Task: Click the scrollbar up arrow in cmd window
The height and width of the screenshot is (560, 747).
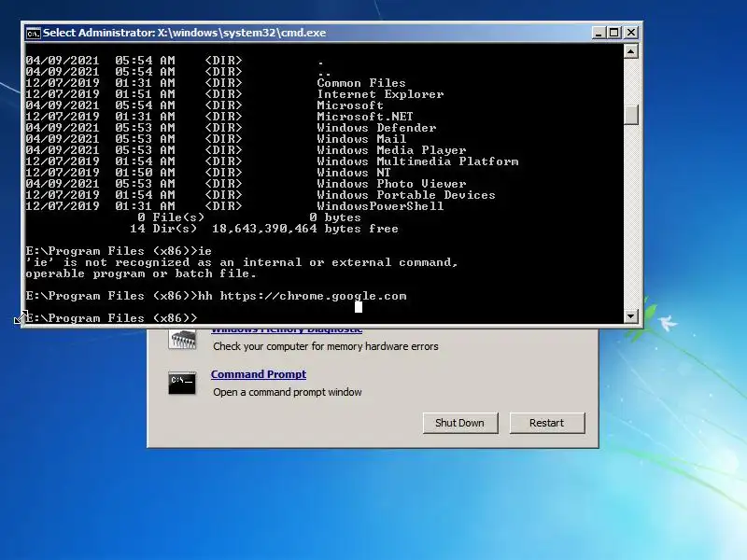Action: coord(631,51)
